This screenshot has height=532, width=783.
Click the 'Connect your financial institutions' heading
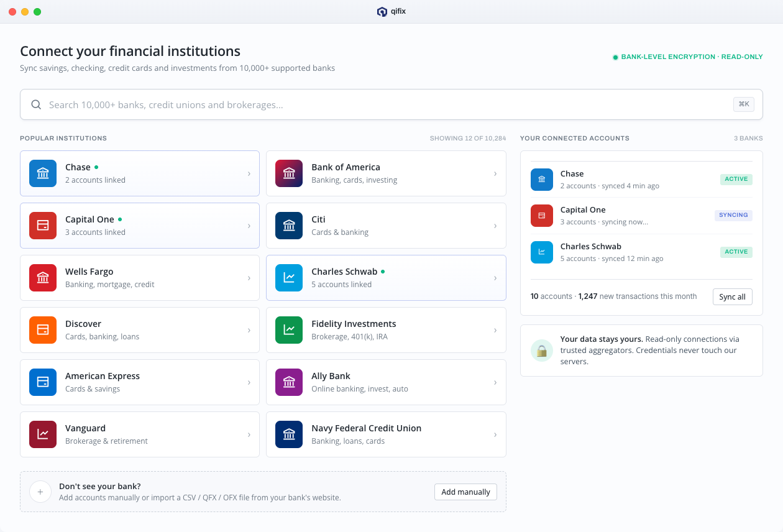[130, 51]
